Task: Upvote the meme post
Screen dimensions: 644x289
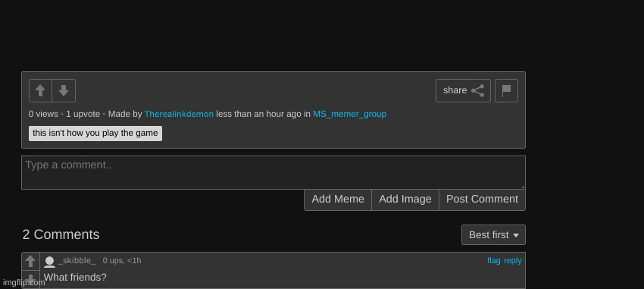Action: point(40,90)
